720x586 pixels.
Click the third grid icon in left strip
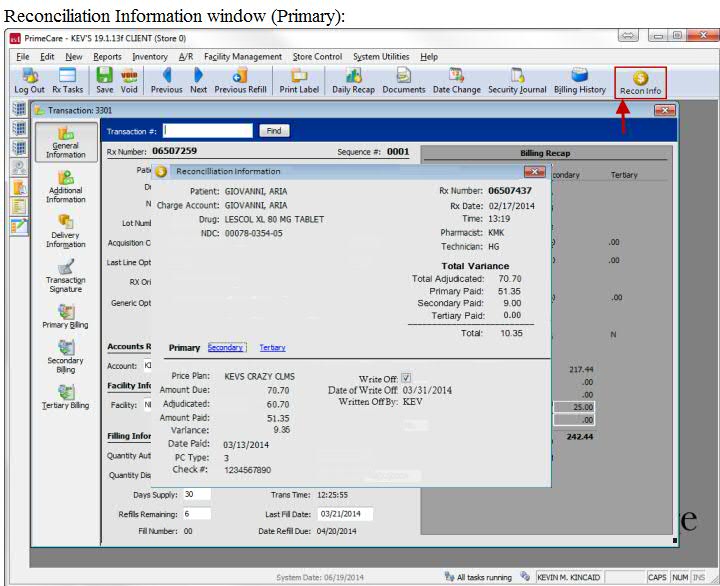point(19,148)
